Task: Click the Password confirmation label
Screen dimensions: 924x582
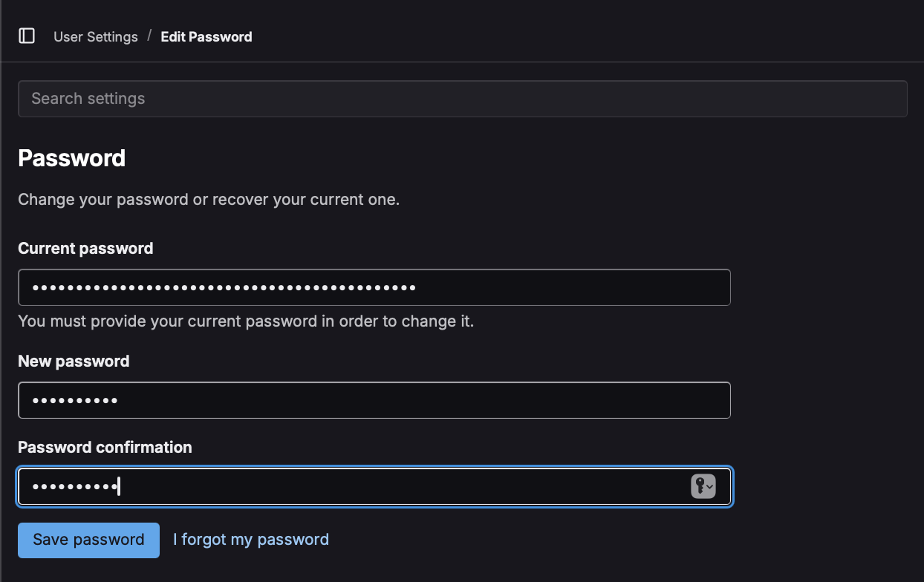Action: pyautogui.click(x=105, y=448)
